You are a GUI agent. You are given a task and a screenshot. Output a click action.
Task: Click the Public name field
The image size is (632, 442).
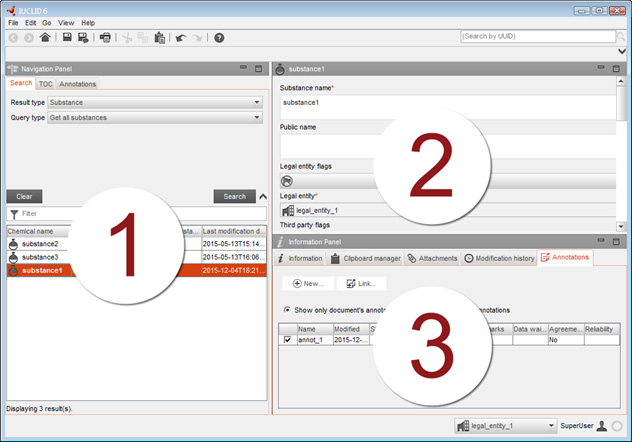(x=448, y=146)
